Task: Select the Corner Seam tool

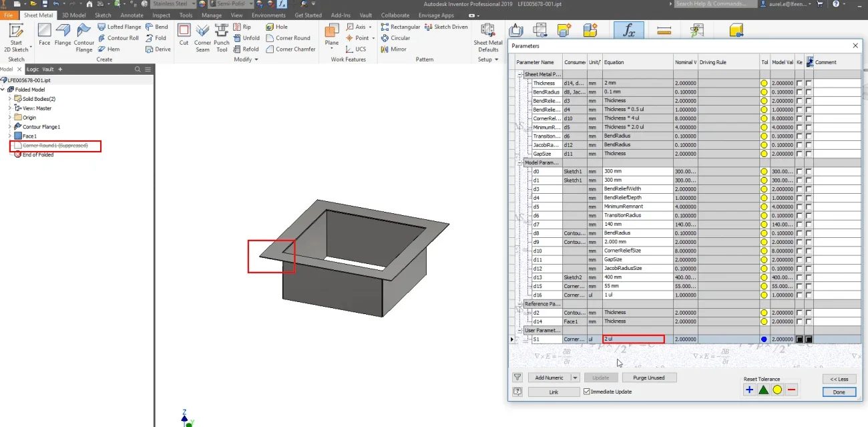Action: pos(203,37)
